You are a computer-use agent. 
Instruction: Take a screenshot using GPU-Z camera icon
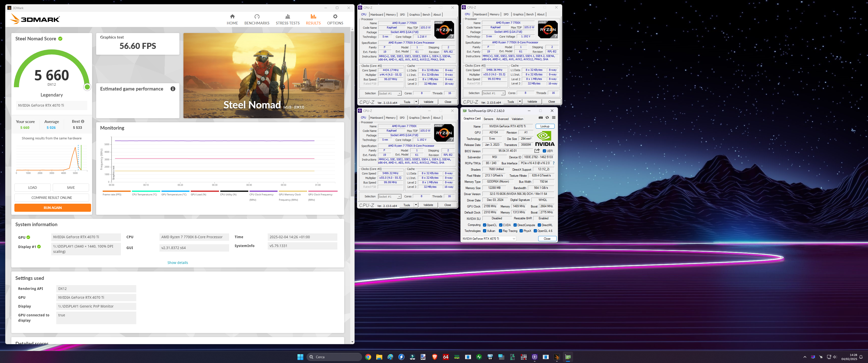click(540, 117)
